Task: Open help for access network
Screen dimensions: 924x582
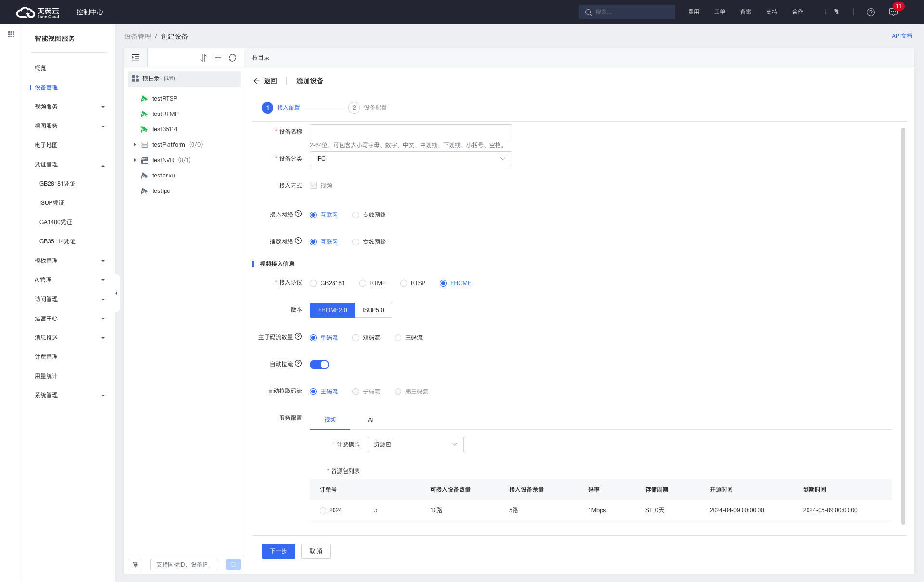Action: 298,214
